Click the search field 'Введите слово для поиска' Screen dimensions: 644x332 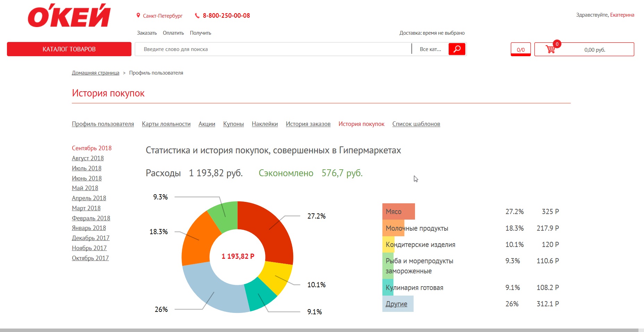tap(273, 49)
